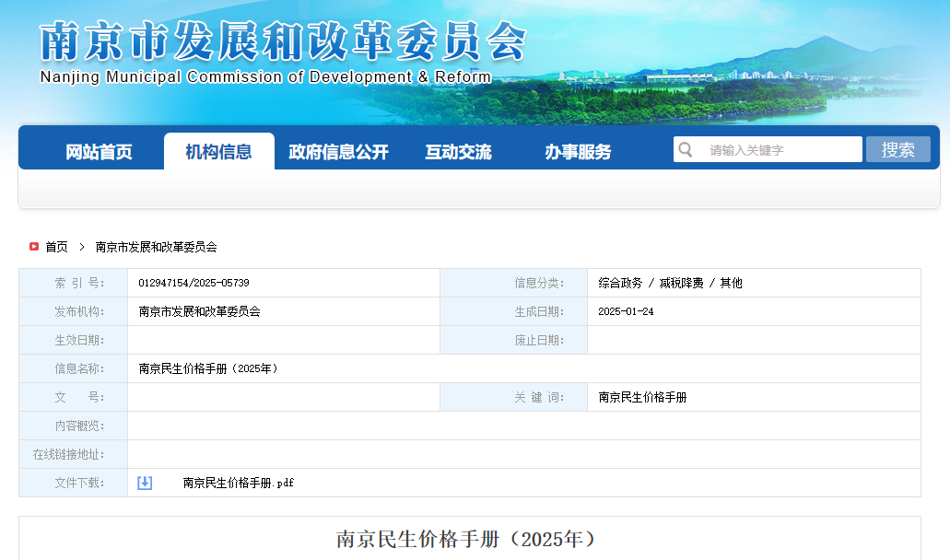Click the 废止日期 label cell
950x560 pixels.
coord(514,340)
